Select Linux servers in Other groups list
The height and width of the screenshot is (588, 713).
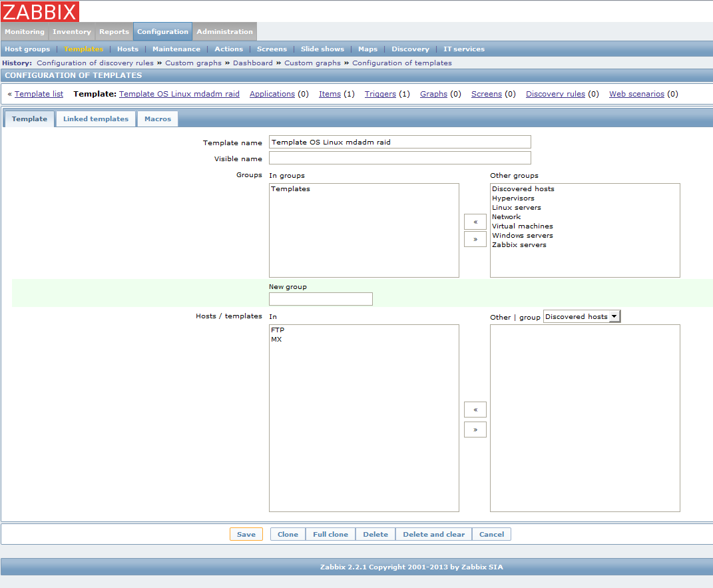pos(517,208)
